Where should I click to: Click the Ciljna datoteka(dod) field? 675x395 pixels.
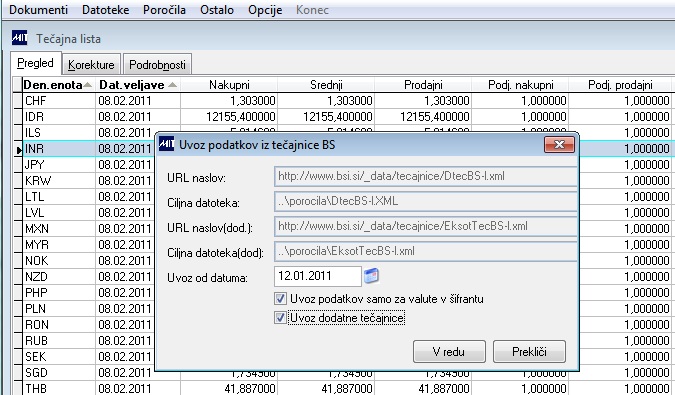coord(425,251)
